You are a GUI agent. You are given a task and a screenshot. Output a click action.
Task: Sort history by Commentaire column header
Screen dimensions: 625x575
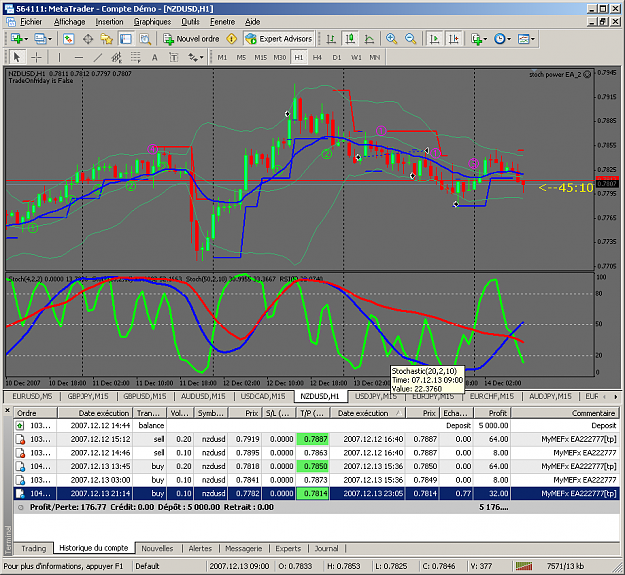pyautogui.click(x=565, y=413)
